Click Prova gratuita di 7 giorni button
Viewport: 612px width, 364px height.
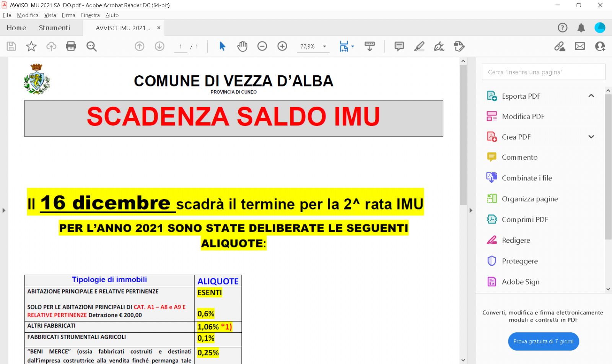point(543,341)
